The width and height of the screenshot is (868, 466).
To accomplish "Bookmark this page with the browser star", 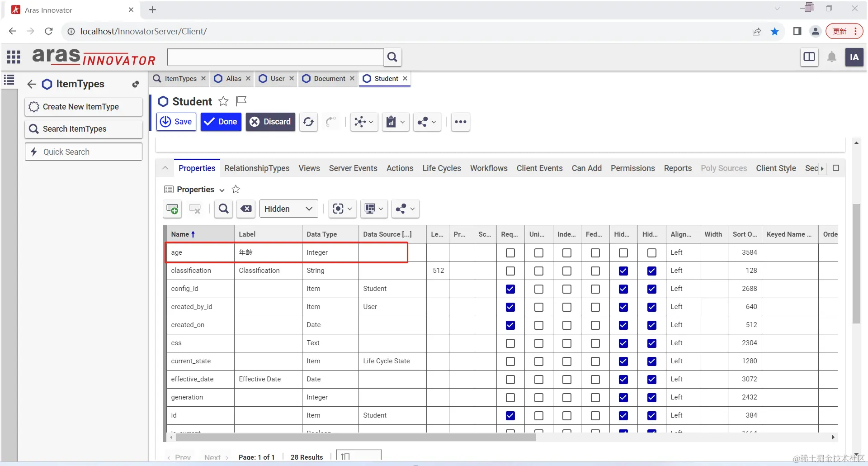I will (775, 31).
